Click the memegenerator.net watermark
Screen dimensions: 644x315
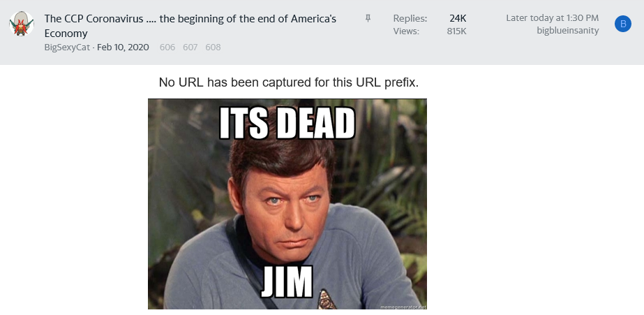point(403,307)
